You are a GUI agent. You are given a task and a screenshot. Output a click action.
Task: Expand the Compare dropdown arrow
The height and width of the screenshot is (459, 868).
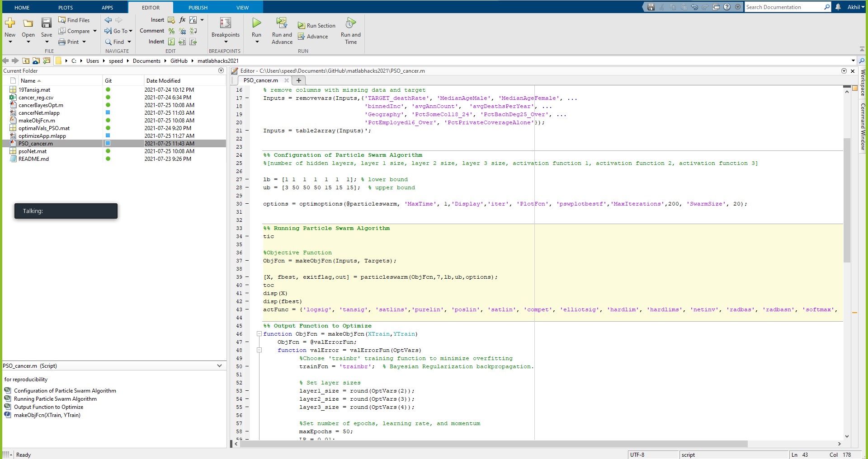coord(95,31)
